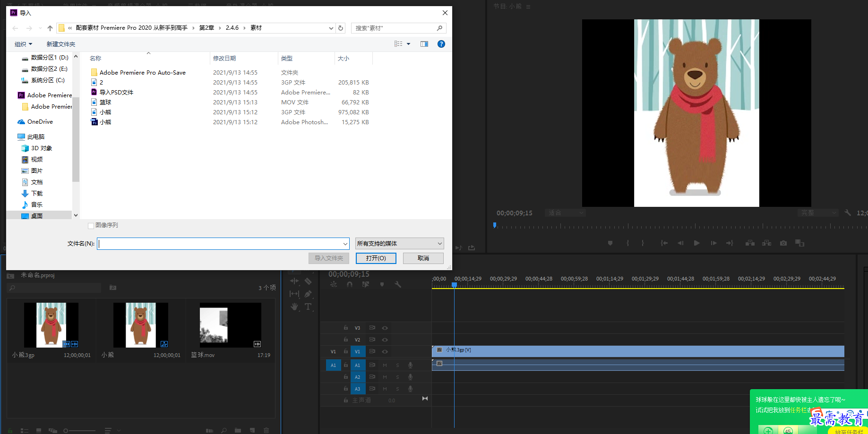Select the Type tool
The image size is (868, 434).
(308, 306)
